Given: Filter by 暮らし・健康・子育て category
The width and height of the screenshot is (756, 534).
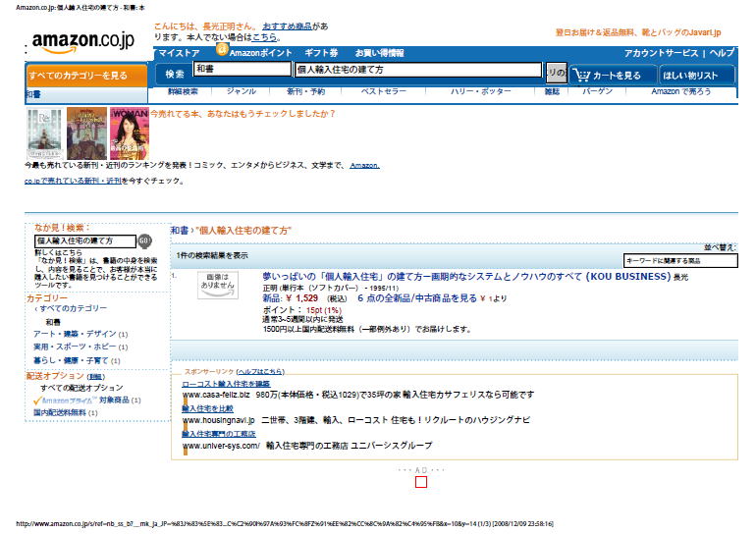Looking at the screenshot, I should tap(71, 360).
